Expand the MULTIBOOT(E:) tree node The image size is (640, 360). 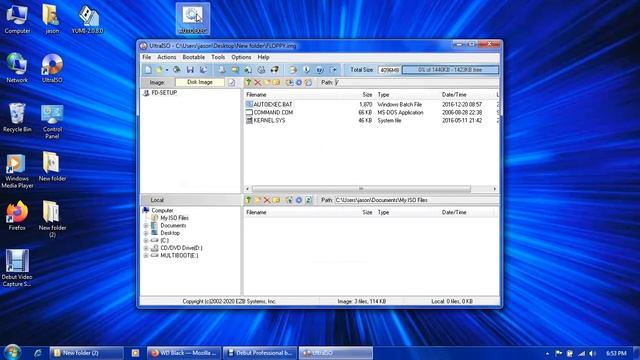[146, 256]
